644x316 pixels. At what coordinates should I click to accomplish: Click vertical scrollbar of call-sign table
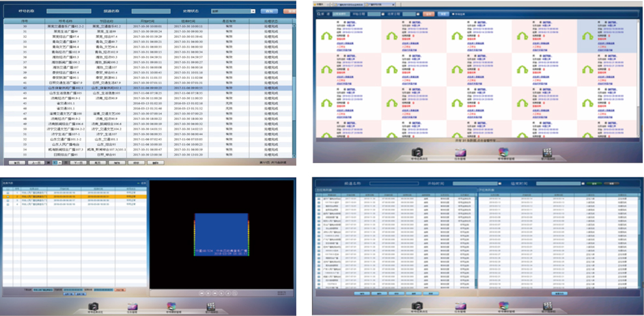coord(294,90)
